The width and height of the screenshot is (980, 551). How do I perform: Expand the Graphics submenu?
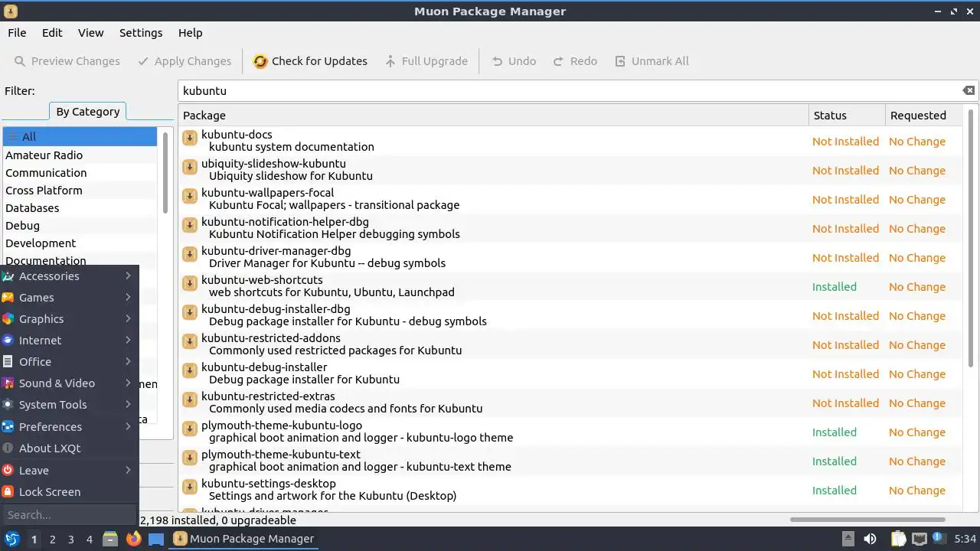coord(70,319)
